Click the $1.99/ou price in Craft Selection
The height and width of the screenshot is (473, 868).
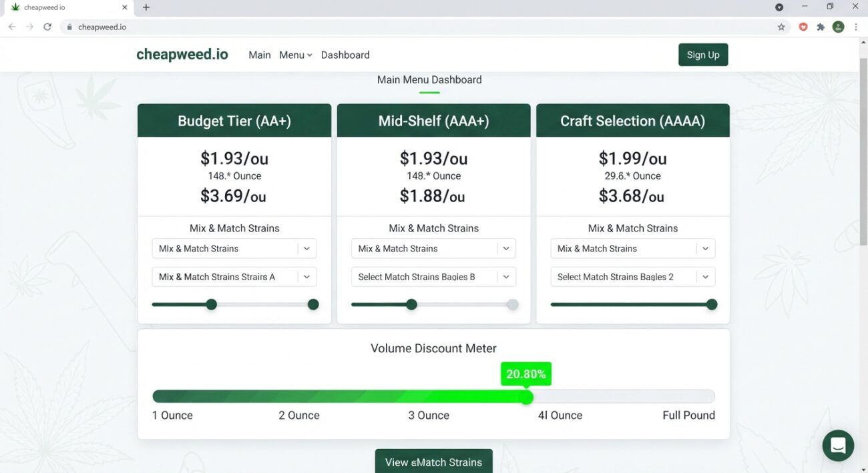[x=632, y=158]
